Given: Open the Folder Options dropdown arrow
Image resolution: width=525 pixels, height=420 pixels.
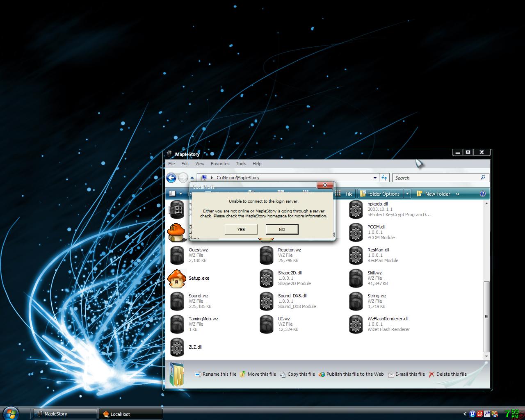Looking at the screenshot, I should (x=407, y=194).
